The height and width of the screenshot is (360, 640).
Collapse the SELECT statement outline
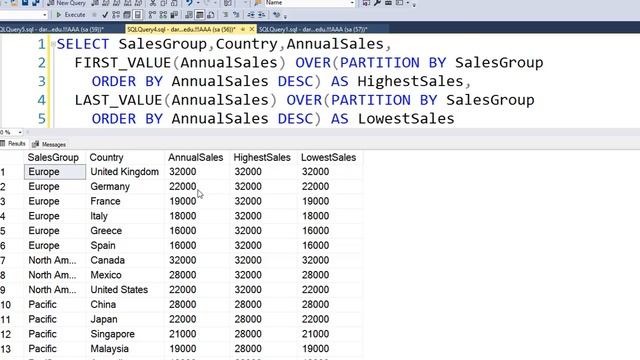click(53, 44)
